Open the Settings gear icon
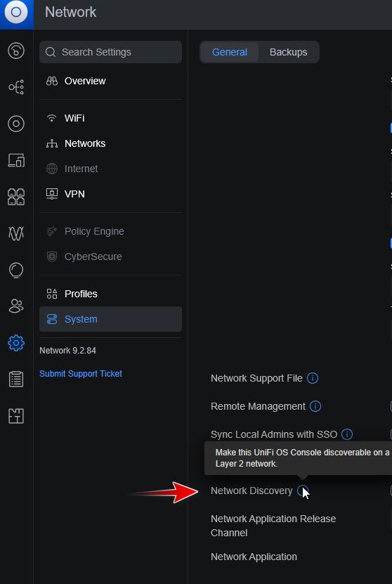392x584 pixels. point(16,343)
